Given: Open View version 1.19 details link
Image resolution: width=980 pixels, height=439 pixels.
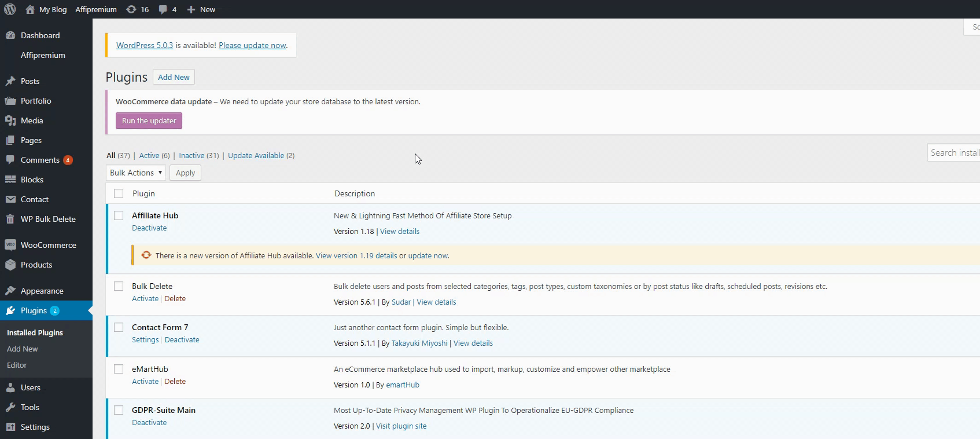Looking at the screenshot, I should [x=356, y=255].
